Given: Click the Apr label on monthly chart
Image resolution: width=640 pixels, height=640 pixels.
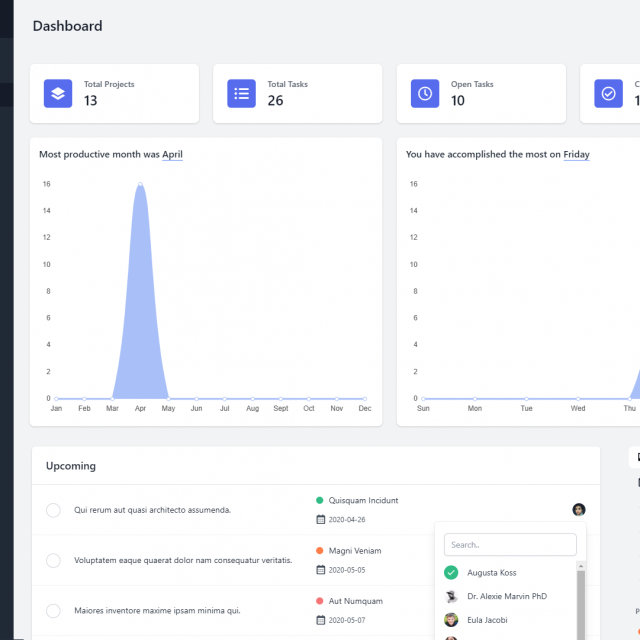Looking at the screenshot, I should point(140,408).
